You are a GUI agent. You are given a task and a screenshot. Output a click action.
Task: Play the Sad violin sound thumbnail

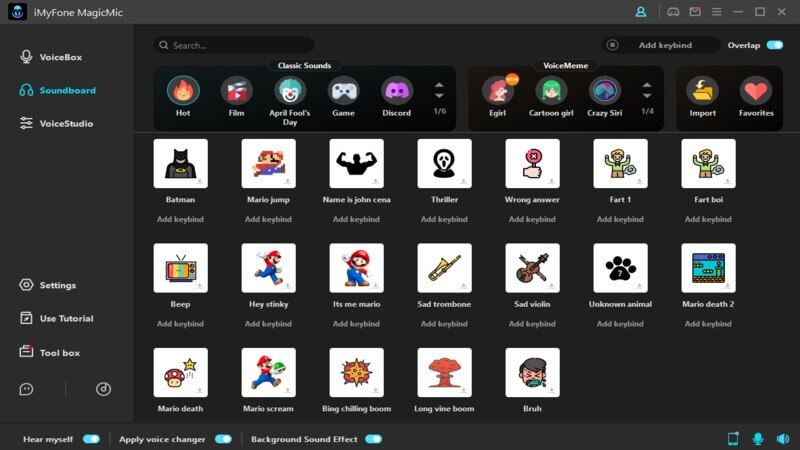pos(533,268)
